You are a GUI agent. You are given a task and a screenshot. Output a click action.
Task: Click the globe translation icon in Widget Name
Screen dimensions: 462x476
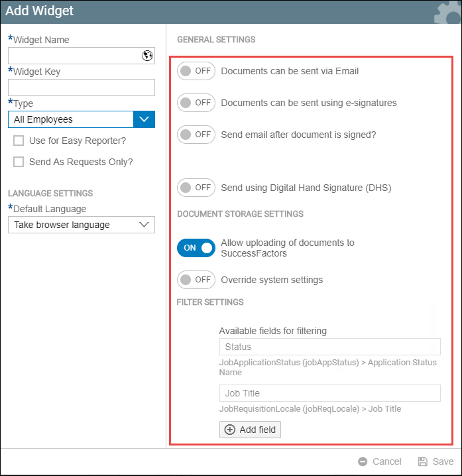coord(147,56)
